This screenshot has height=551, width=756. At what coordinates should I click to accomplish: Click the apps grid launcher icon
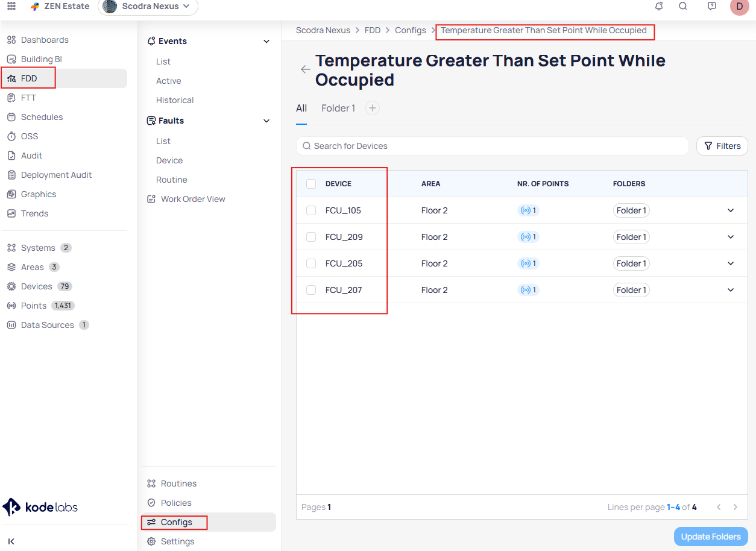pyautogui.click(x=11, y=6)
